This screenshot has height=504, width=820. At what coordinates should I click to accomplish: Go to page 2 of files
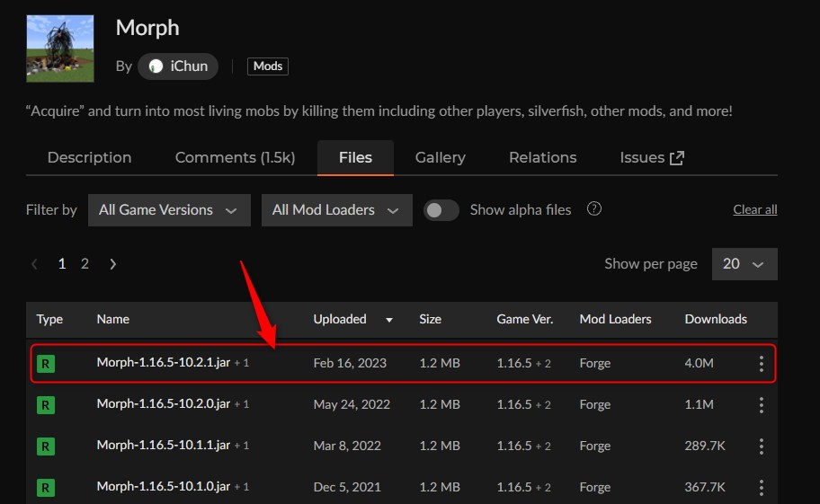point(85,264)
